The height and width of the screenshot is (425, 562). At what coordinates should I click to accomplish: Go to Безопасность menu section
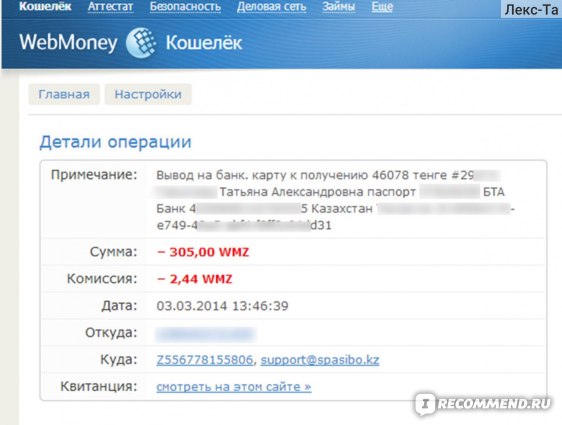[185, 6]
